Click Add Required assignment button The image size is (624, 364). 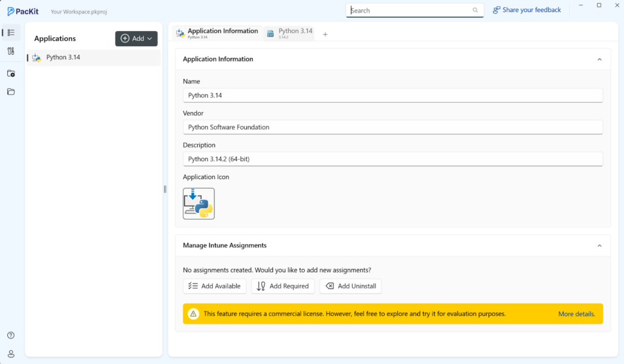[x=283, y=285]
